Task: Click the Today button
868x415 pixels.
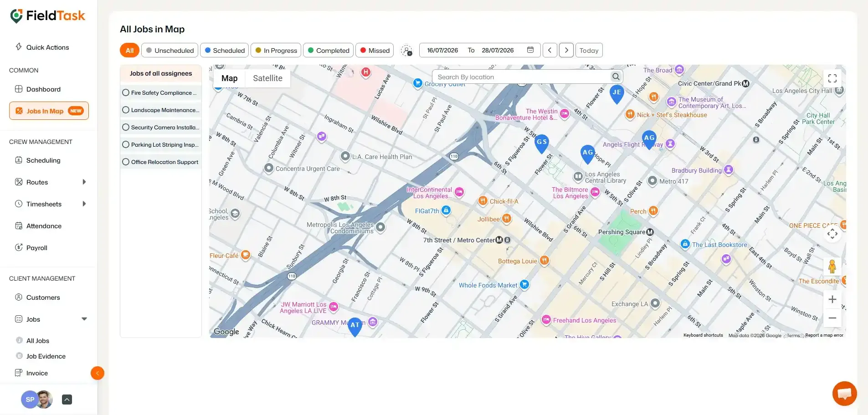Action: (x=589, y=50)
